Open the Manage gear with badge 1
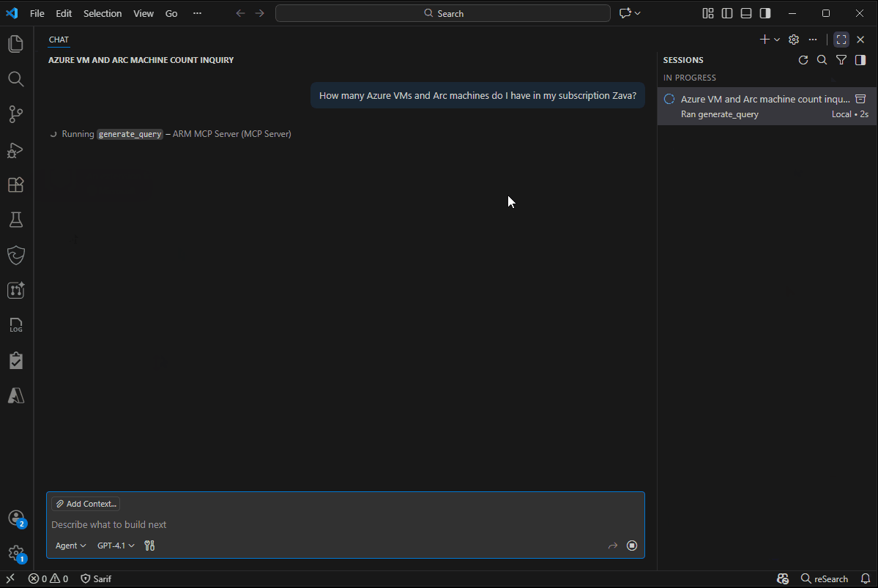 click(15, 554)
